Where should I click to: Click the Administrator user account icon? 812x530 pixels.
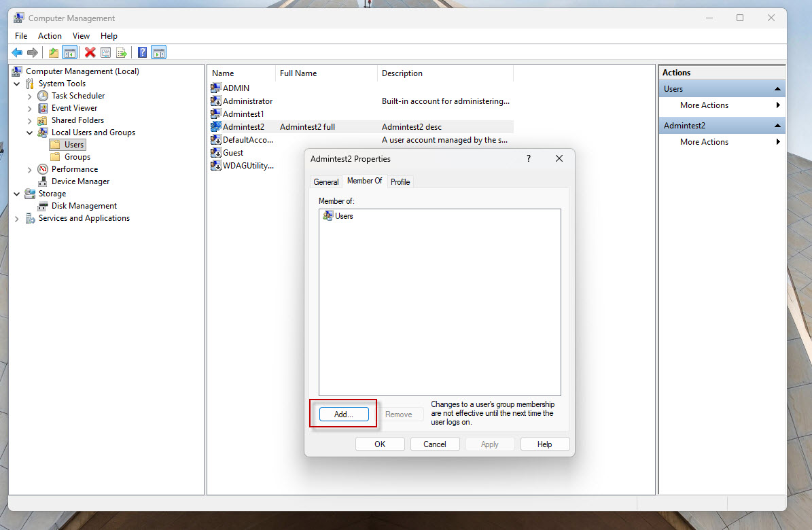coord(216,101)
